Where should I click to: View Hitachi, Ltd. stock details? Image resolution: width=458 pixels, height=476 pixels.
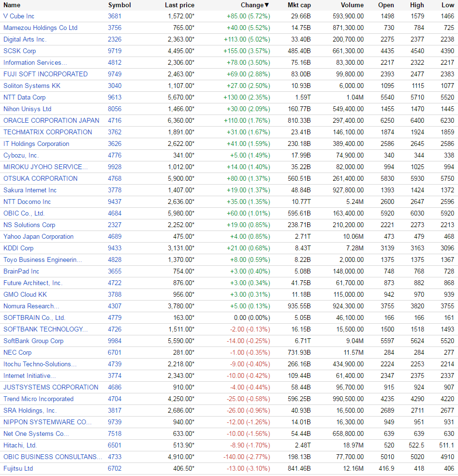click(20, 446)
